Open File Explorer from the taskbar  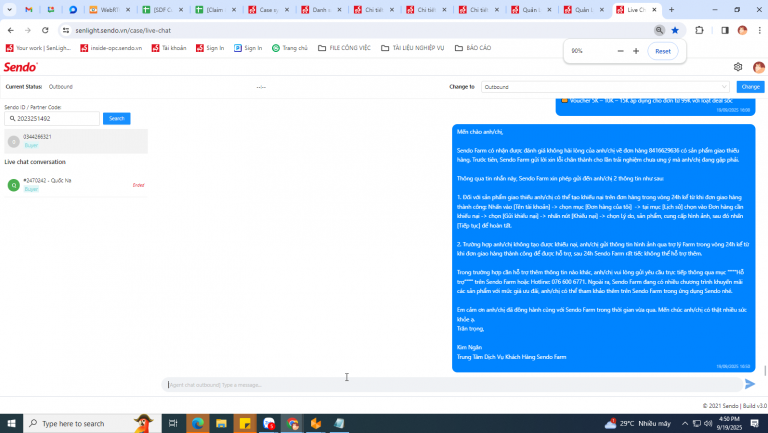click(221, 423)
